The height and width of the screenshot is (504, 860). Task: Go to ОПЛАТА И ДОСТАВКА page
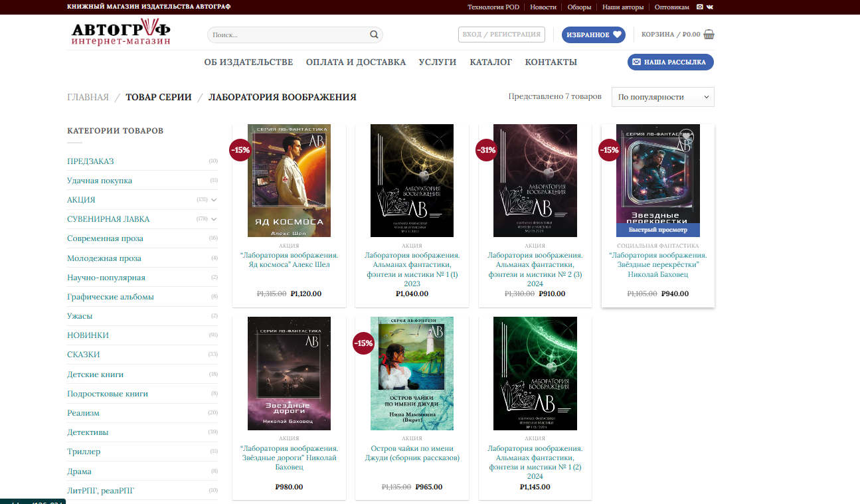tap(356, 62)
